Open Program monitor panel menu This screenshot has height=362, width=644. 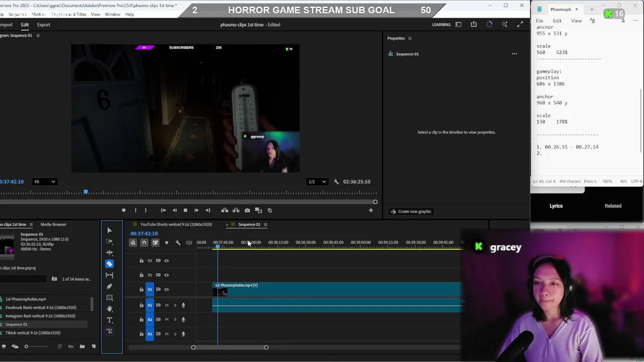coord(38,36)
